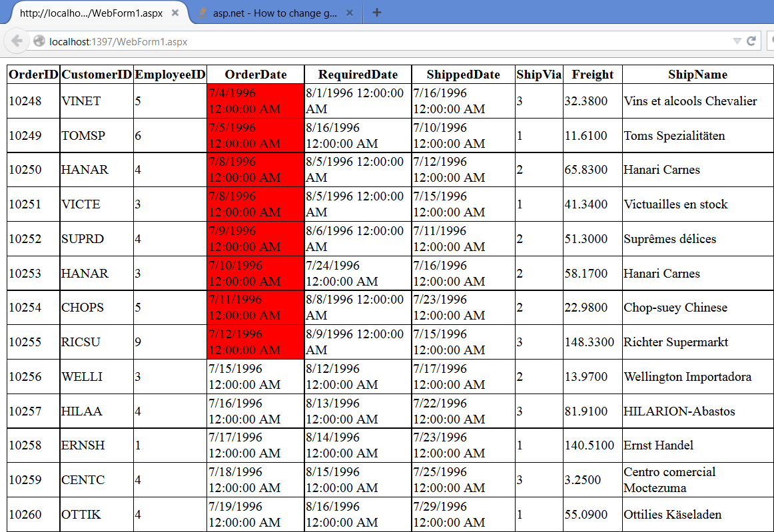The image size is (774, 532).
Task: Open the URL history dropdown arrow
Action: pos(737,41)
